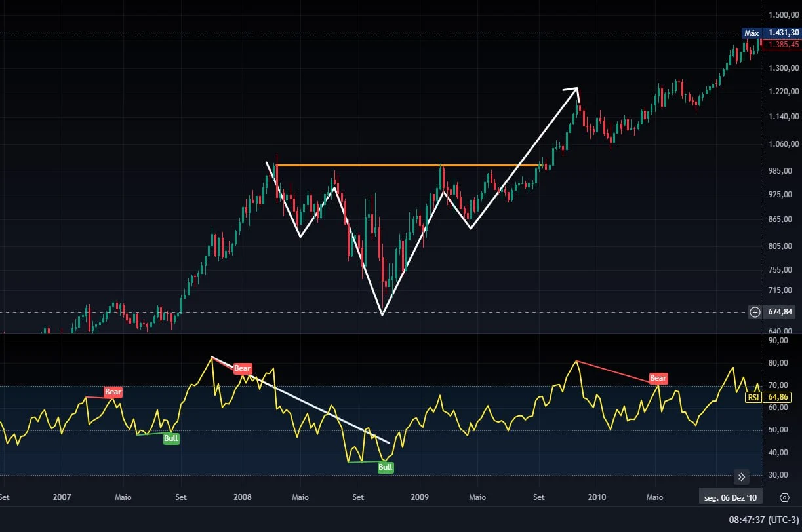Select the Bear label on white RSI trendline
The image size is (802, 532).
pos(243,369)
